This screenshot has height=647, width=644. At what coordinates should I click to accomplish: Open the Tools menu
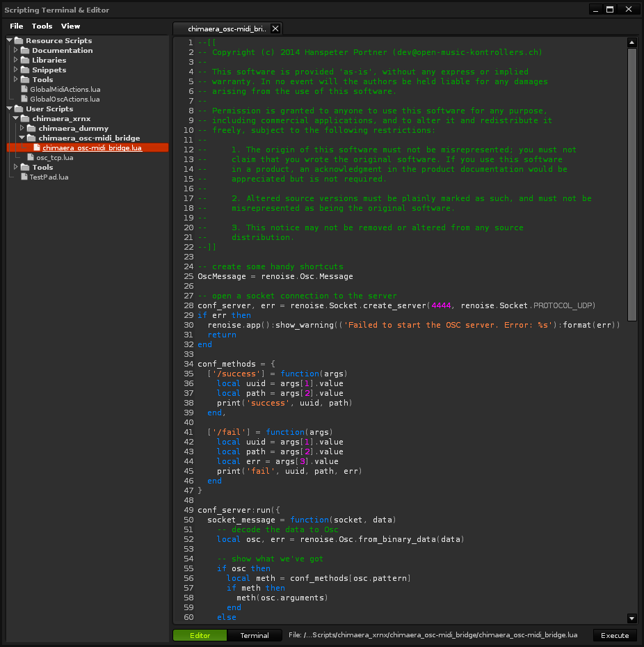[42, 26]
